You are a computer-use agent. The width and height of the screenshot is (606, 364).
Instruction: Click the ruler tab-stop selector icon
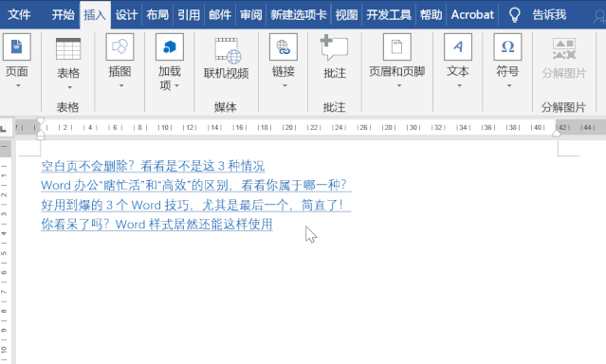[x=4, y=128]
